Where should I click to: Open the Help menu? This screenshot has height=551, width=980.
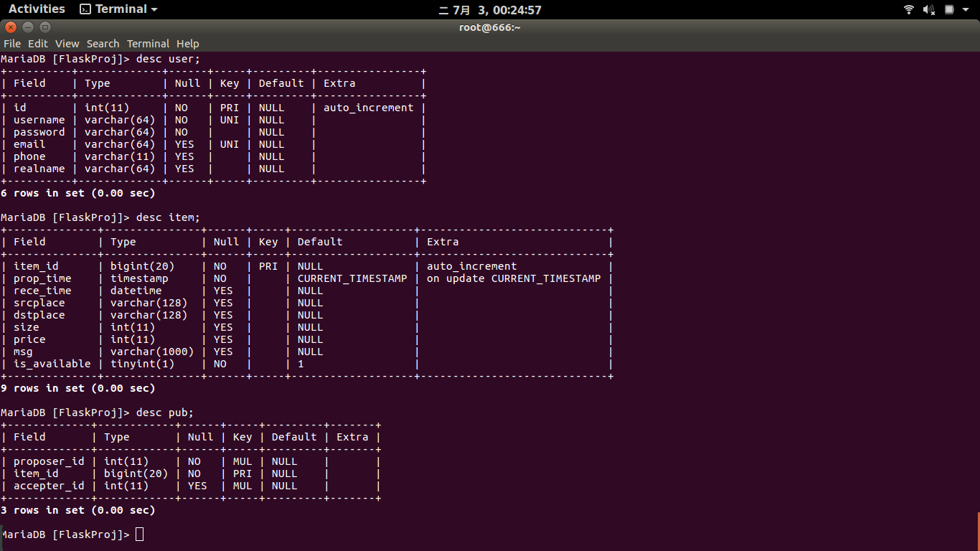[x=188, y=44]
